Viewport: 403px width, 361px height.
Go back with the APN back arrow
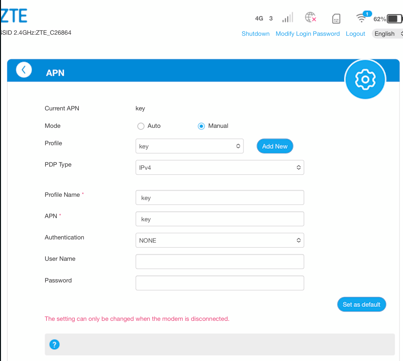point(24,70)
